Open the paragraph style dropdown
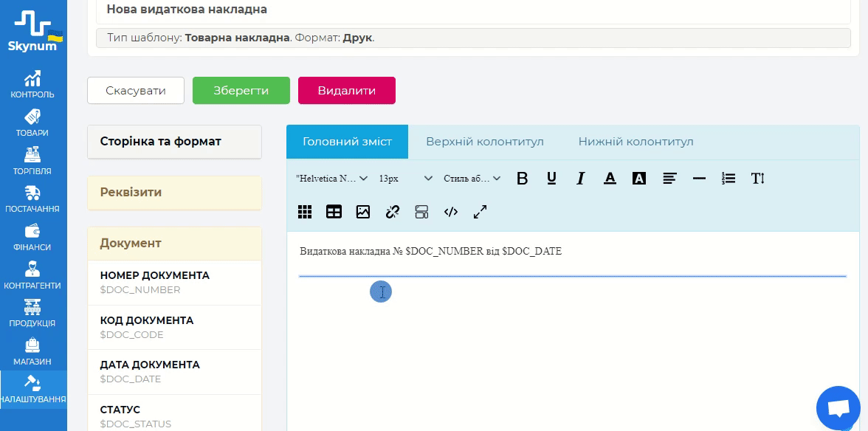 [472, 179]
